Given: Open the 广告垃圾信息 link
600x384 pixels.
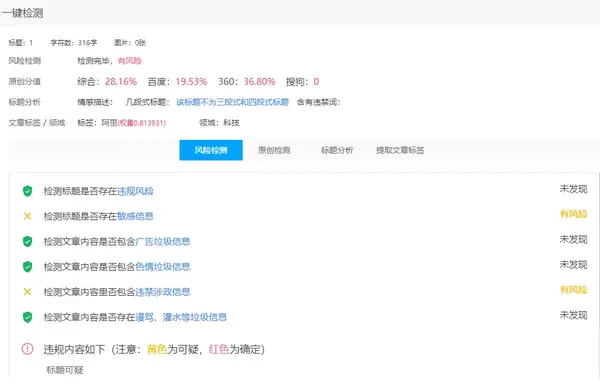Looking at the screenshot, I should click(x=163, y=241).
